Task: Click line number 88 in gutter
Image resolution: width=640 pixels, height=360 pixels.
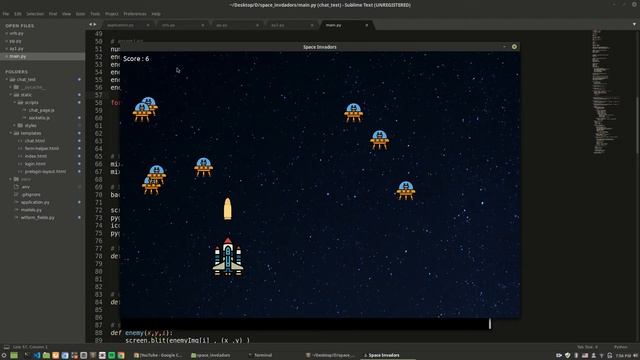Action: click(x=98, y=333)
